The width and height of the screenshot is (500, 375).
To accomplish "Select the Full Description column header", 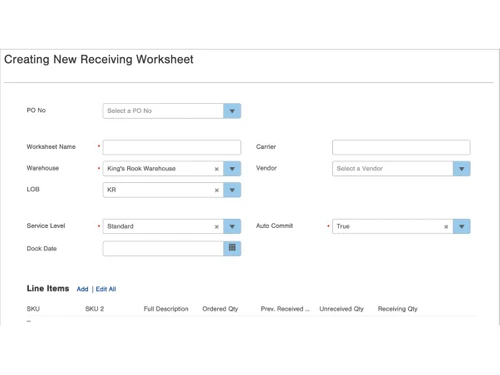I will click(166, 309).
